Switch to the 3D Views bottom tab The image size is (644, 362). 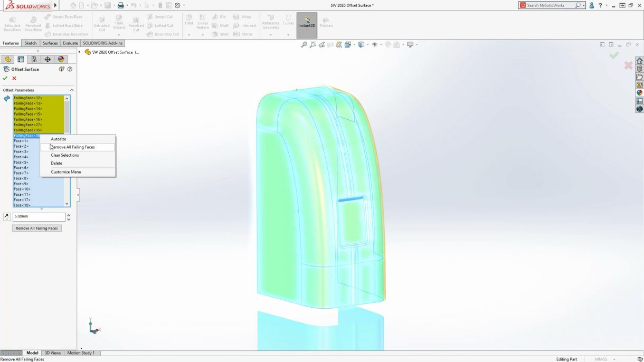(52, 353)
